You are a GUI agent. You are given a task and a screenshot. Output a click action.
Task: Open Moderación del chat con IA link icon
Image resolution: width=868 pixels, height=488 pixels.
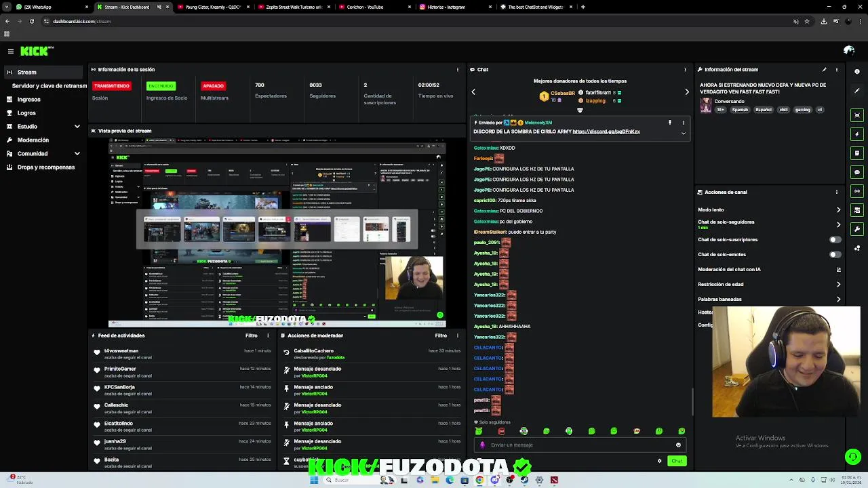pyautogui.click(x=838, y=269)
